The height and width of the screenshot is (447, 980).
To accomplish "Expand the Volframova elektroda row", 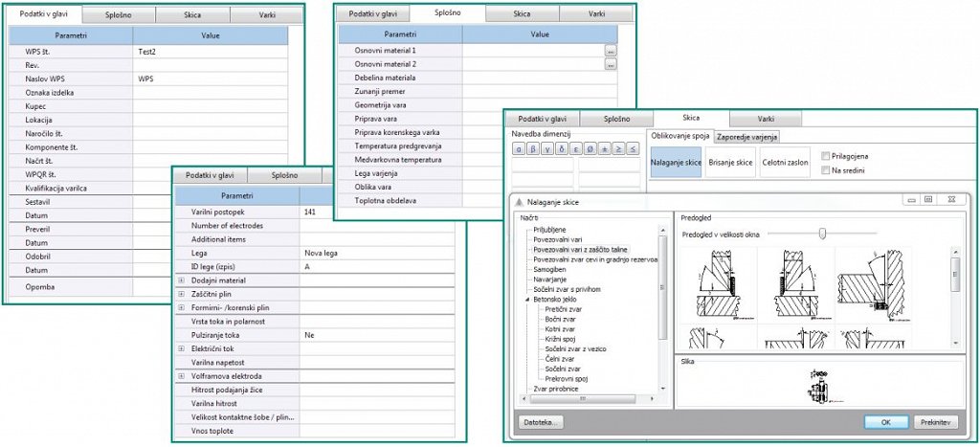I will pyautogui.click(x=182, y=377).
